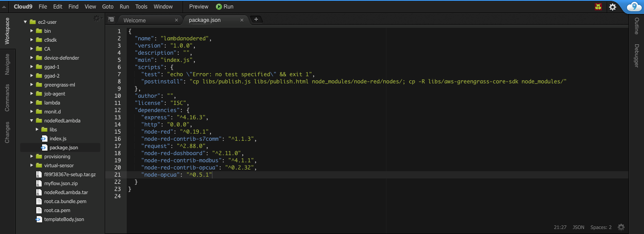This screenshot has width=644, height=234.
Task: Close the Welcome tab
Action: pos(176,20)
